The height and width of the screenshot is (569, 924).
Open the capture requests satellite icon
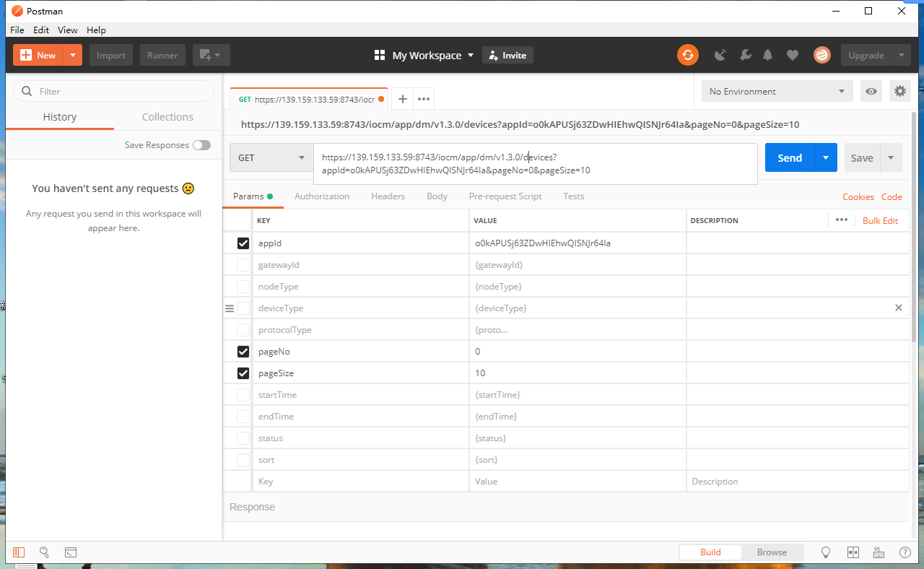(x=720, y=55)
